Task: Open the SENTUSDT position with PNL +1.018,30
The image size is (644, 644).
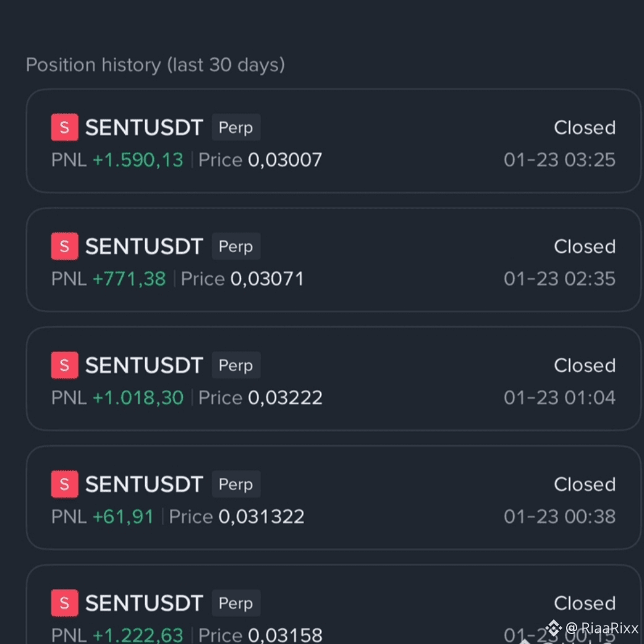Action: point(334,379)
